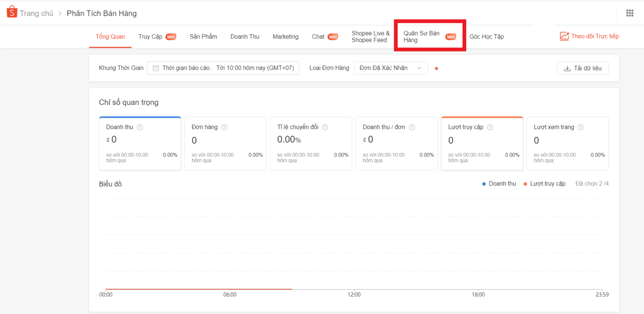Open the Thời gian báo cáo date picker
Viewport: 644px width, 314px height.
(223, 68)
